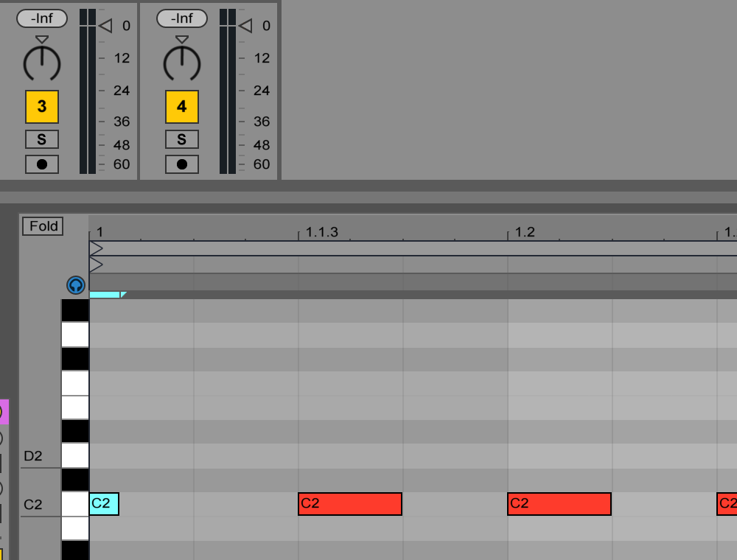Click track 4 level meter
737x560 pixels.
pos(228,91)
